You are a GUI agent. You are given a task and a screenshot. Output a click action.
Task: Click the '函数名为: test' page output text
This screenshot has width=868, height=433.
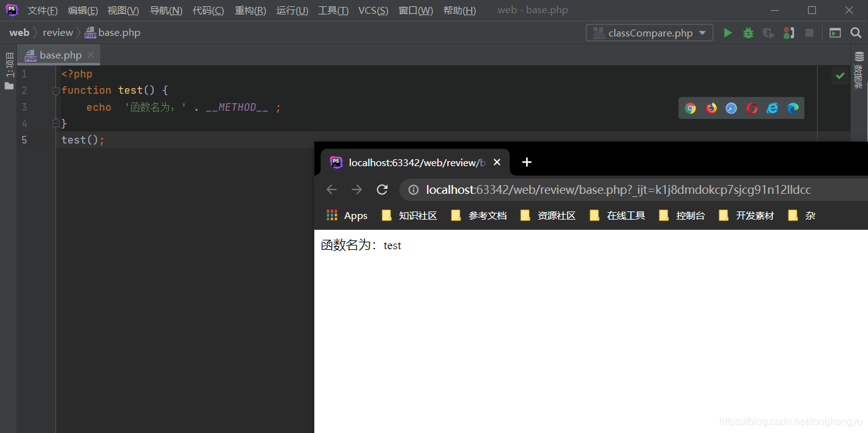click(361, 245)
